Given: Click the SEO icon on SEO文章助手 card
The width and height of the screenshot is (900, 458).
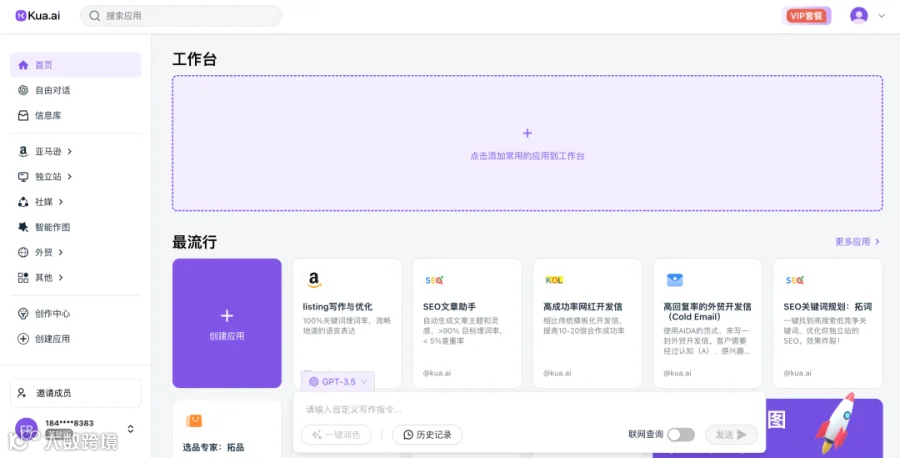Looking at the screenshot, I should [x=434, y=280].
